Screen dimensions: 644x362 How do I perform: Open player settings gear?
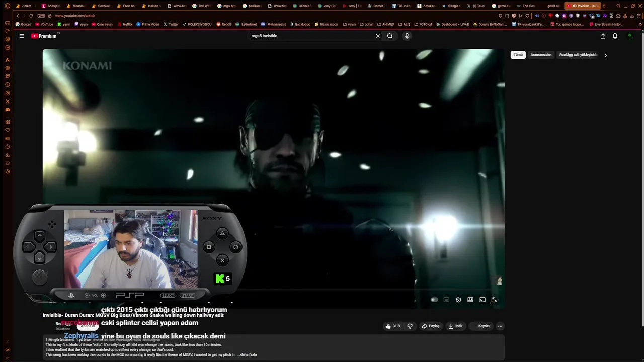pyautogui.click(x=458, y=300)
